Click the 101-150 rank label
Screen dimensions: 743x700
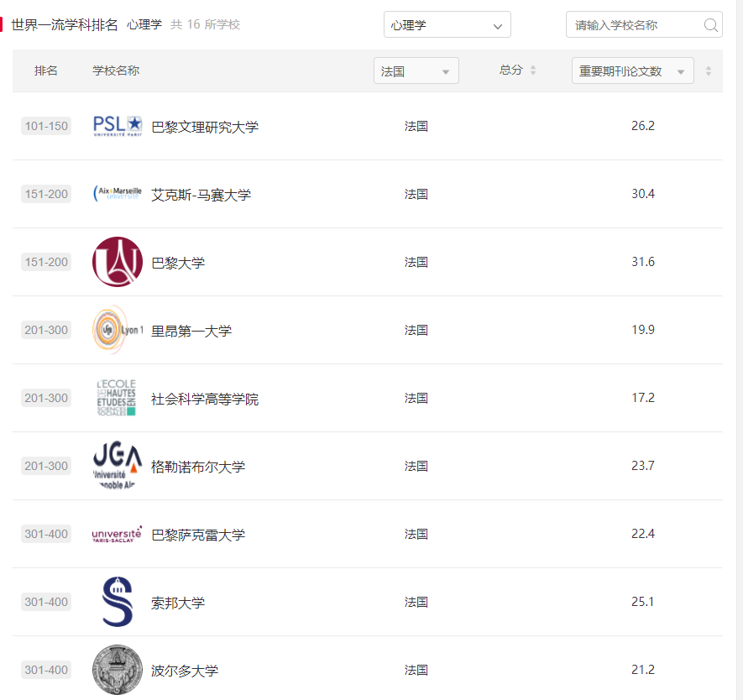(x=45, y=126)
